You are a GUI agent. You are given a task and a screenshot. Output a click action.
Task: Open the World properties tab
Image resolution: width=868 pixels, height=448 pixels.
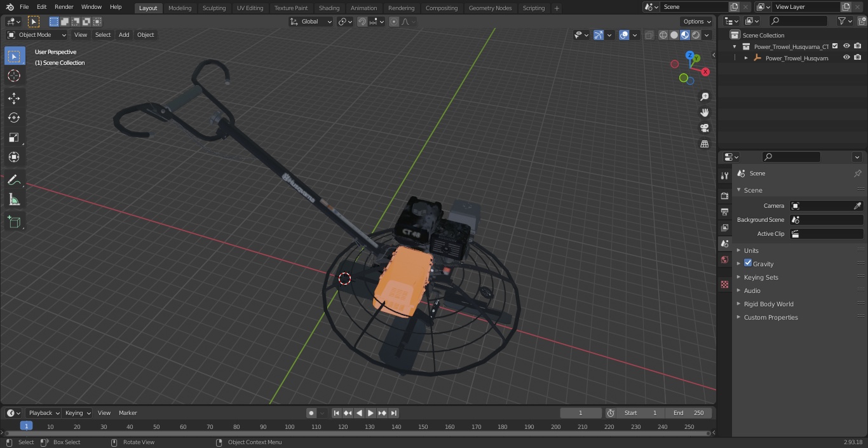(724, 259)
